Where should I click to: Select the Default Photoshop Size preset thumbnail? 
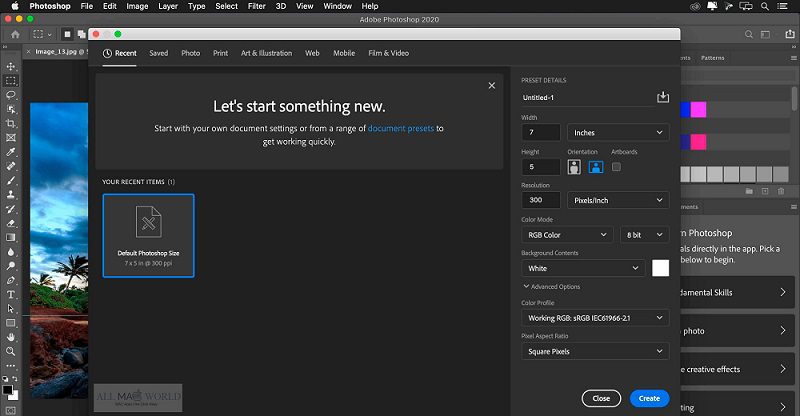click(x=148, y=235)
